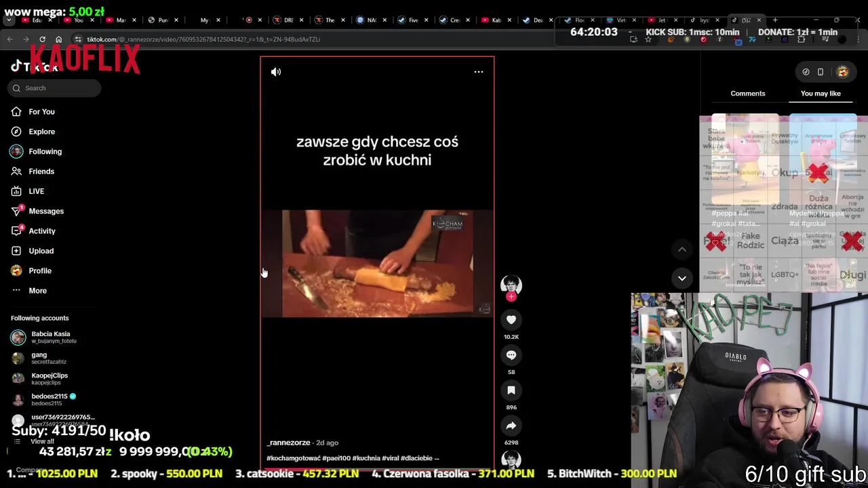Open the spinning sound disc icon

click(x=511, y=460)
